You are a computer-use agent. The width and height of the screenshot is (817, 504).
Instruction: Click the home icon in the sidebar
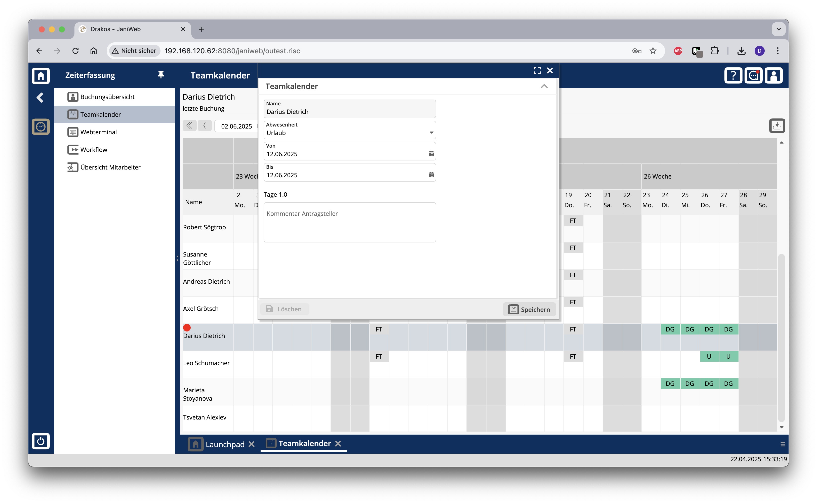click(x=40, y=76)
